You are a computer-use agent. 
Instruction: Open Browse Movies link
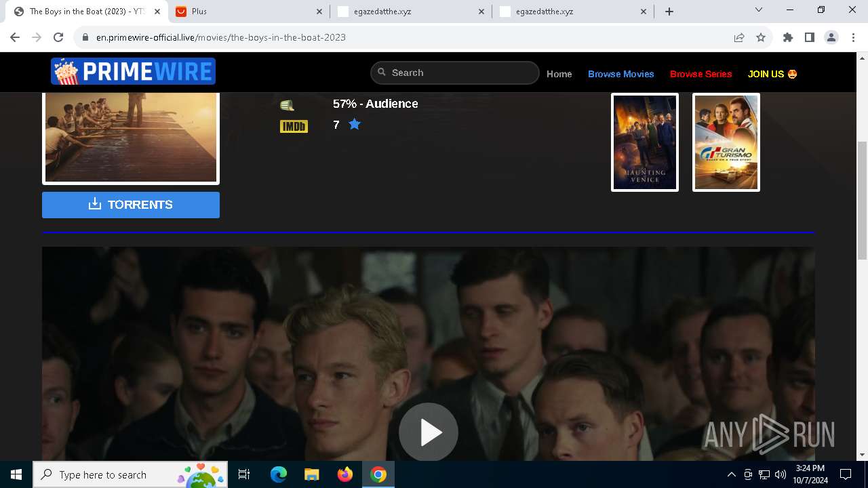tap(621, 74)
